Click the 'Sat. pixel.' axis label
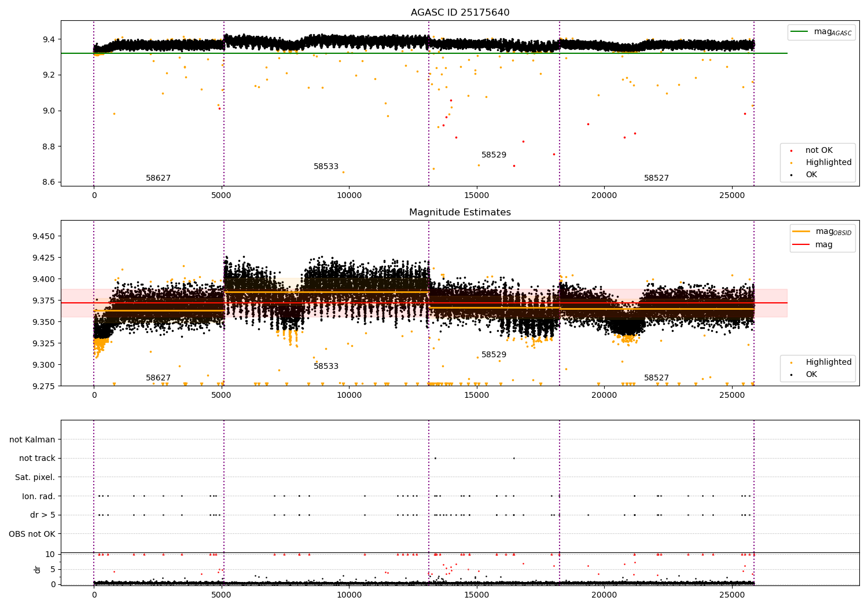The width and height of the screenshot is (868, 608). (x=35, y=477)
